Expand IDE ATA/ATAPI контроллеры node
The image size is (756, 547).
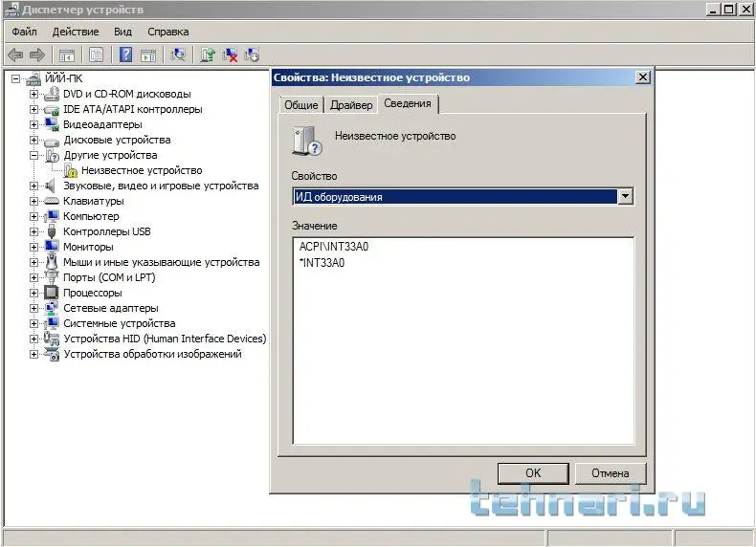click(x=33, y=109)
